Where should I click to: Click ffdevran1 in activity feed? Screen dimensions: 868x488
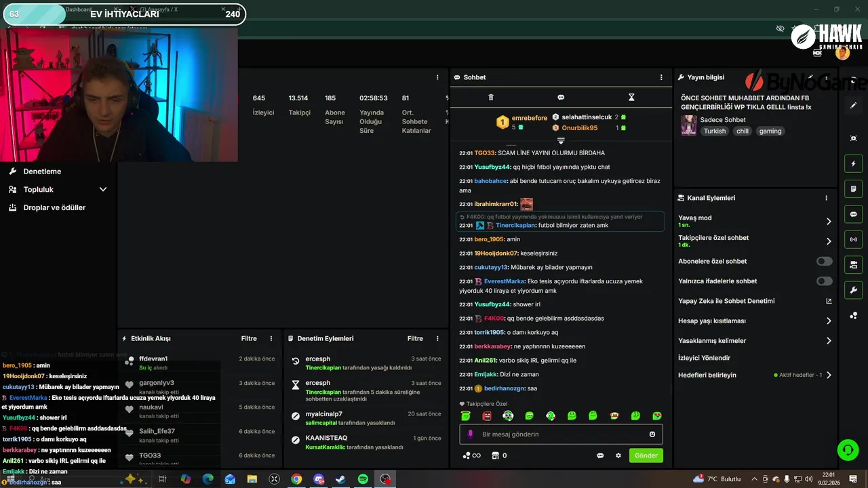[x=153, y=359]
